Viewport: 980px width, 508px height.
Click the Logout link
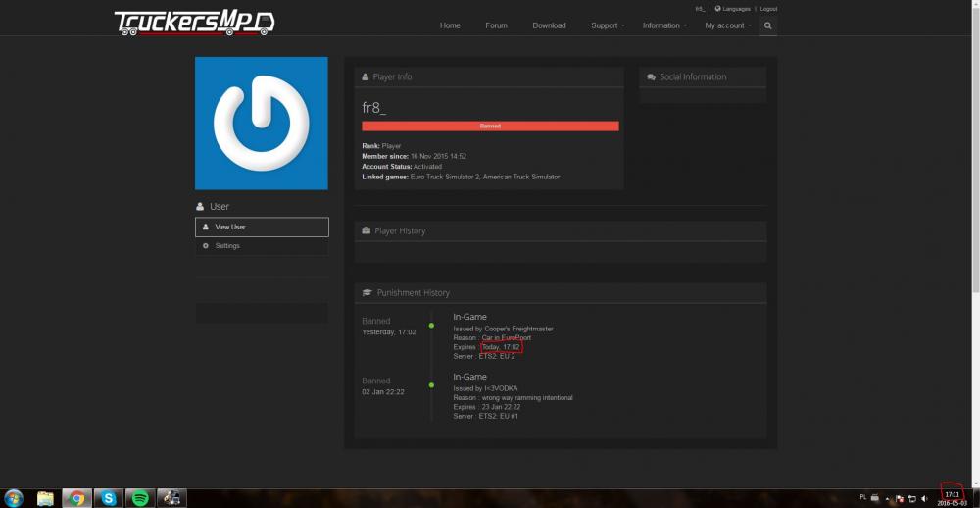[x=767, y=8]
